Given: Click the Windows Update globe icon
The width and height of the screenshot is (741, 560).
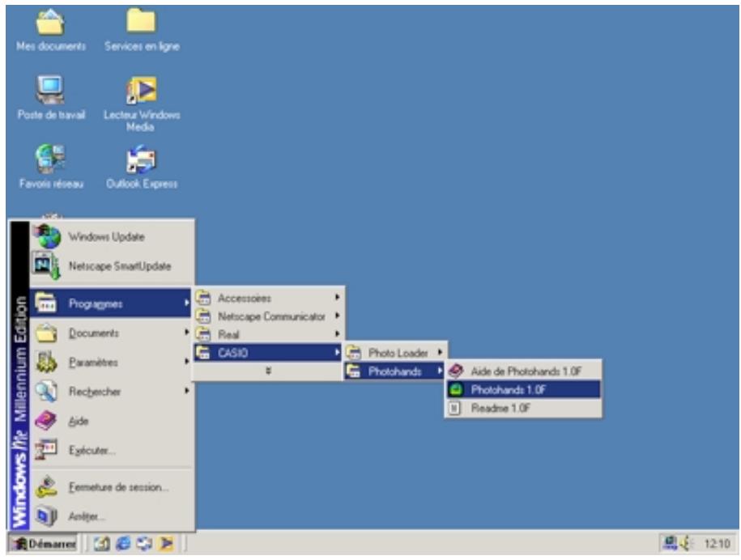Looking at the screenshot, I should (47, 236).
